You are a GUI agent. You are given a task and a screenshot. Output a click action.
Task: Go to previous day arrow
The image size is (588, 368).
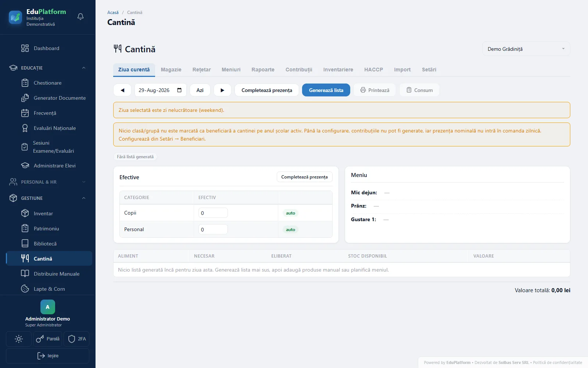click(x=122, y=90)
